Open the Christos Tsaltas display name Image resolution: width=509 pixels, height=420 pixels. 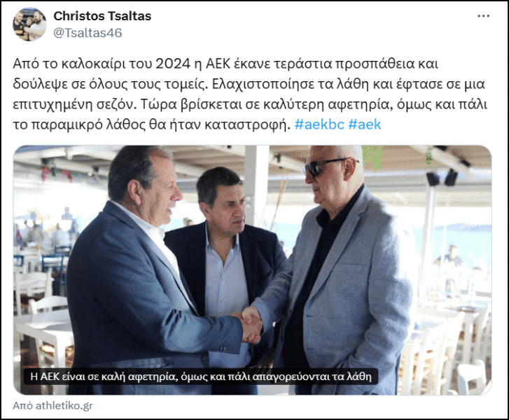102,16
